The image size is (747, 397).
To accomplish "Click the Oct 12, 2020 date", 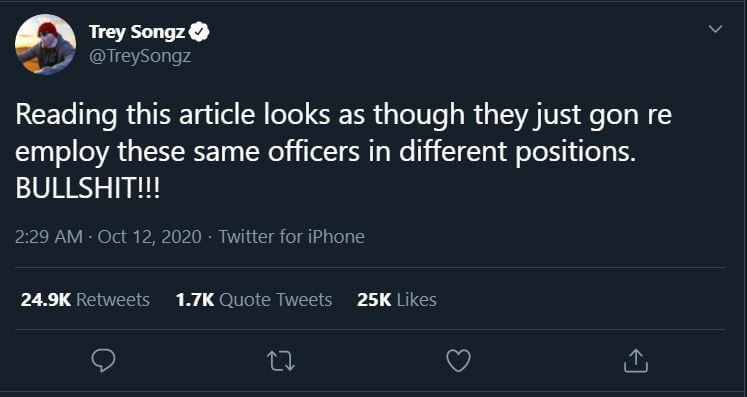I will pos(150,236).
